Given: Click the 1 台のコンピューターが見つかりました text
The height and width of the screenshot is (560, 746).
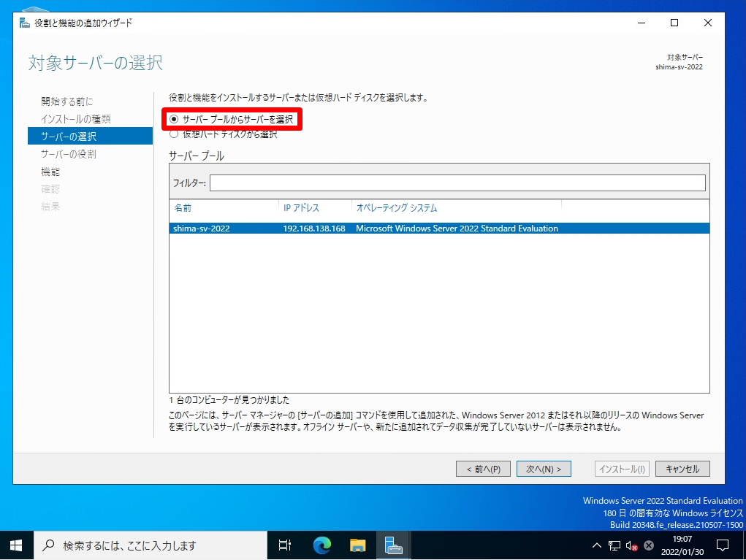Looking at the screenshot, I should click(229, 400).
